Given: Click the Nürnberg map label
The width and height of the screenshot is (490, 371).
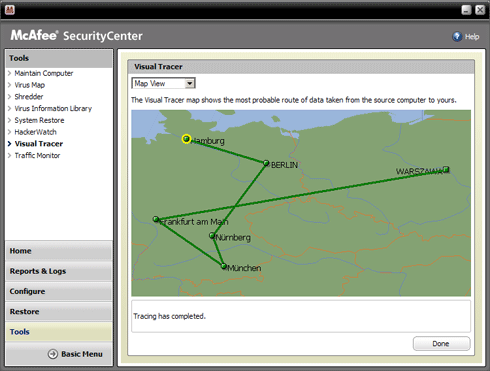Looking at the screenshot, I should click(x=233, y=238).
